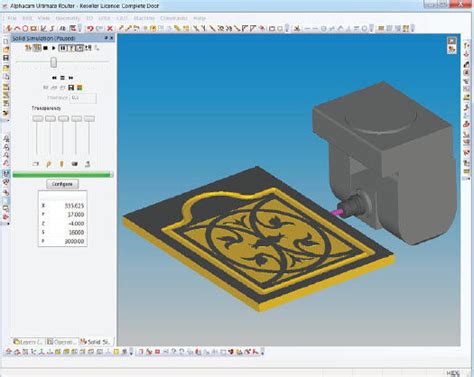Open the Machine menu
Image resolution: width=474 pixels, height=377 pixels.
point(144,18)
